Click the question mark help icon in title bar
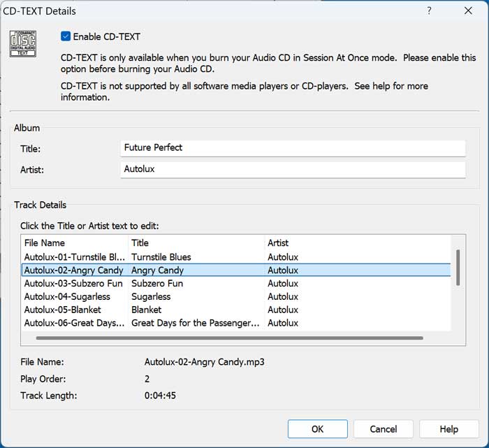Viewport: 489px width, 448px height. (x=429, y=11)
